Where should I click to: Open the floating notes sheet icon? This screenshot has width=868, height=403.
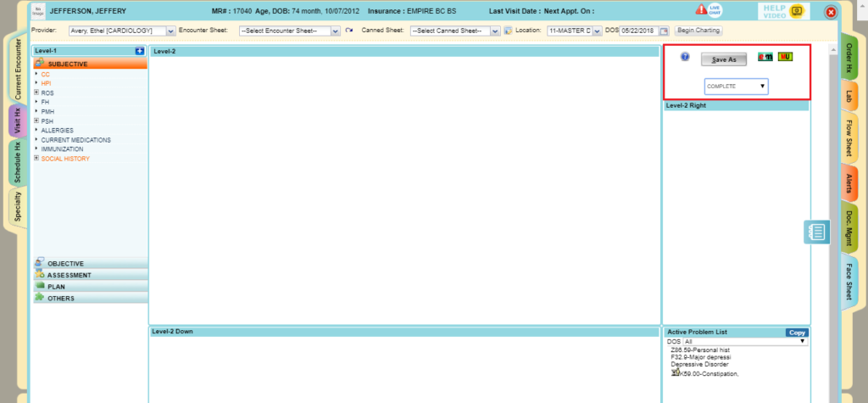[815, 232]
